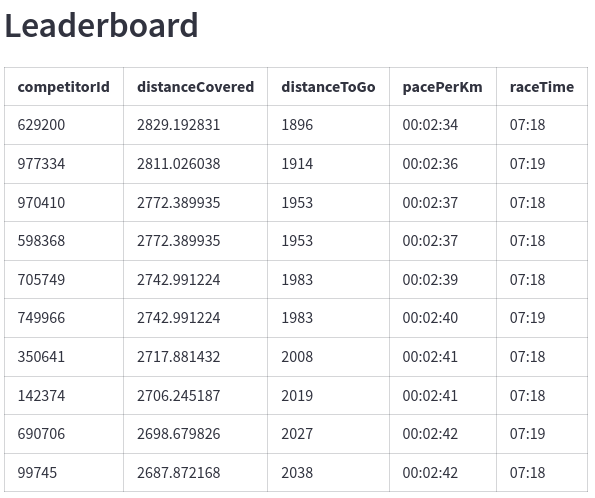Viewport: 595px width, 498px height.
Task: Click the Leaderboard heading
Action: 101,25
